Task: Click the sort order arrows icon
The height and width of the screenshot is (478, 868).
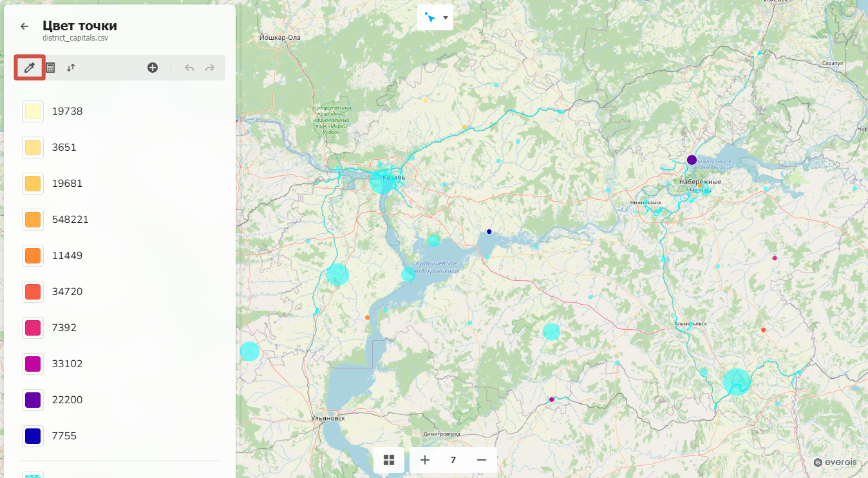Action: (71, 68)
